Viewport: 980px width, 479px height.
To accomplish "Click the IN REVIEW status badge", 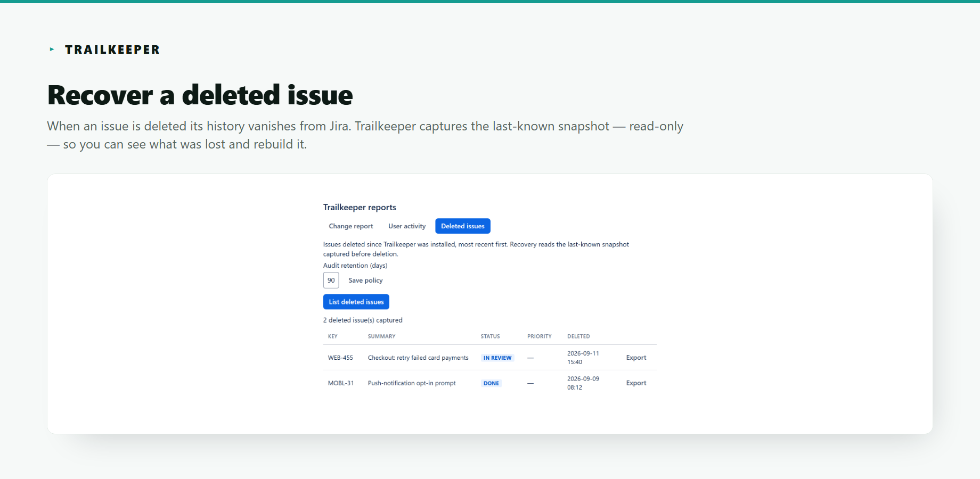I will click(x=497, y=358).
